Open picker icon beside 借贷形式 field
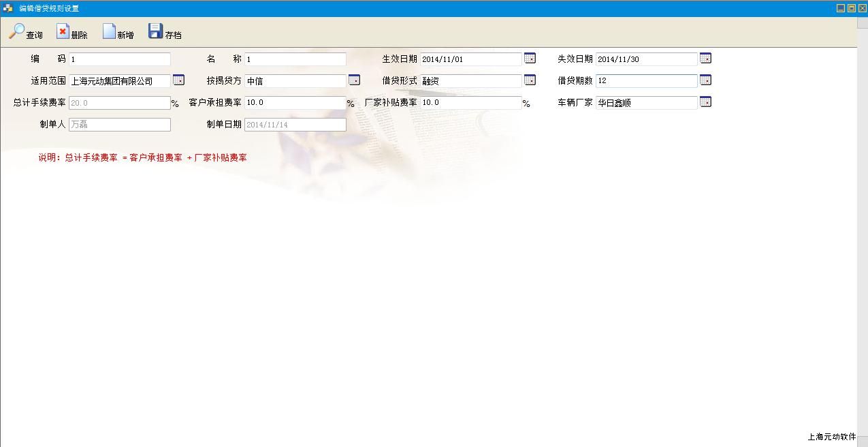 530,80
